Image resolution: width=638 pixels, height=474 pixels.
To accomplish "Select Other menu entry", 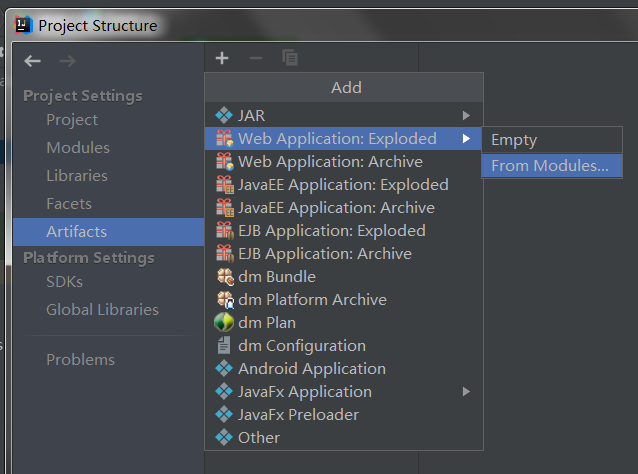I will pos(344,438).
